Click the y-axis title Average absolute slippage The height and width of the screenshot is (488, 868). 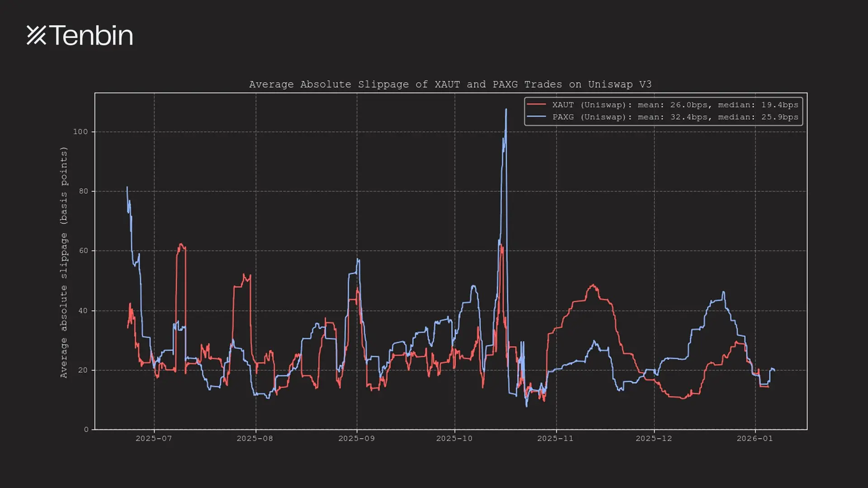[x=64, y=262]
